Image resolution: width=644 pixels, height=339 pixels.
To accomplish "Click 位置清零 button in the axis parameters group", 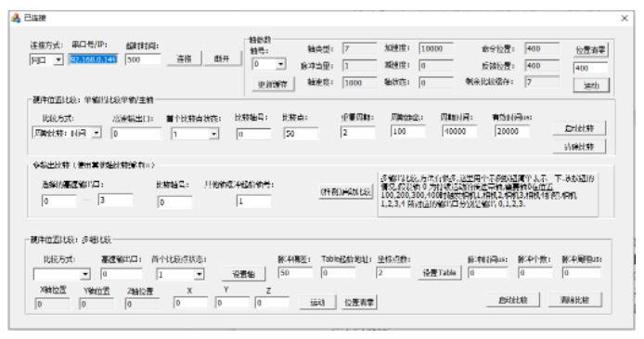I will pyautogui.click(x=590, y=50).
